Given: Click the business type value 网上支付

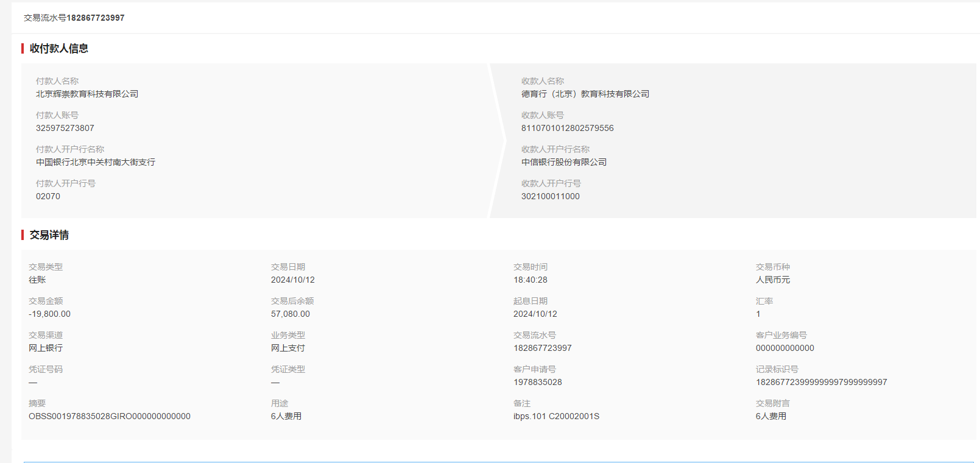Looking at the screenshot, I should (288, 348).
